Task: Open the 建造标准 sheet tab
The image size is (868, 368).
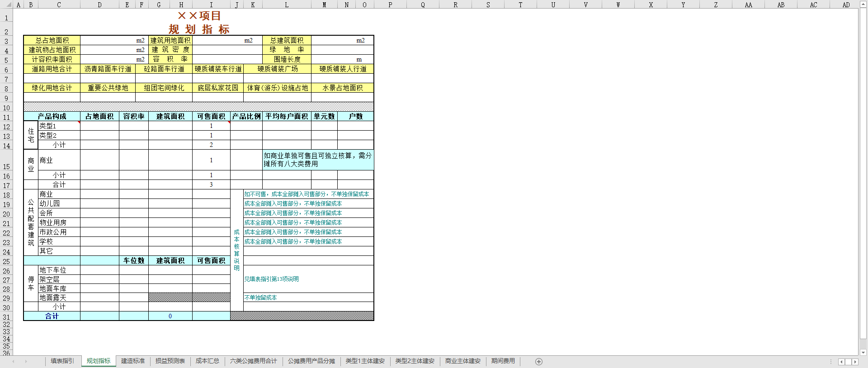Action: (x=133, y=361)
